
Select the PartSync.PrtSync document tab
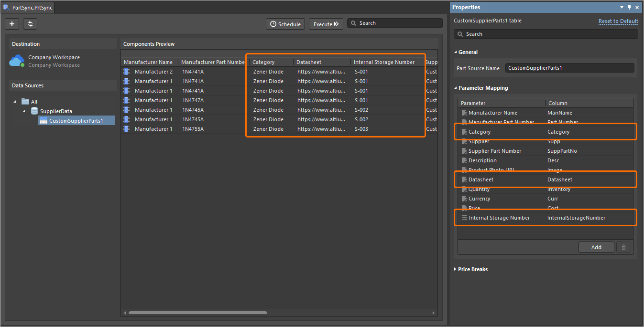[x=28, y=8]
